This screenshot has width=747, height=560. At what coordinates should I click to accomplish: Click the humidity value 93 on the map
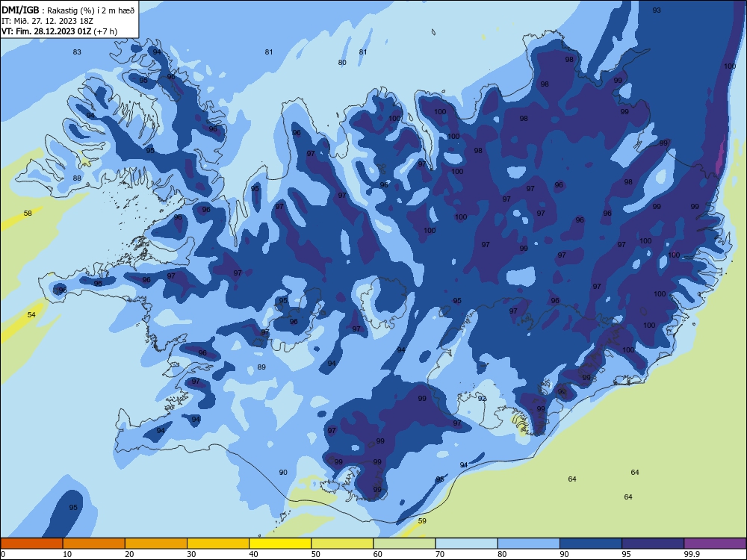click(657, 10)
